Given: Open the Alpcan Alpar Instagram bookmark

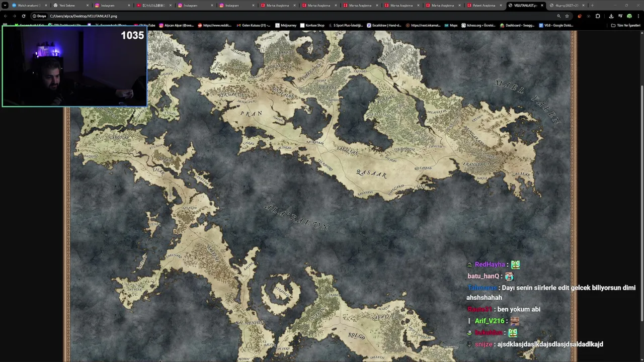Looking at the screenshot, I should 176,25.
